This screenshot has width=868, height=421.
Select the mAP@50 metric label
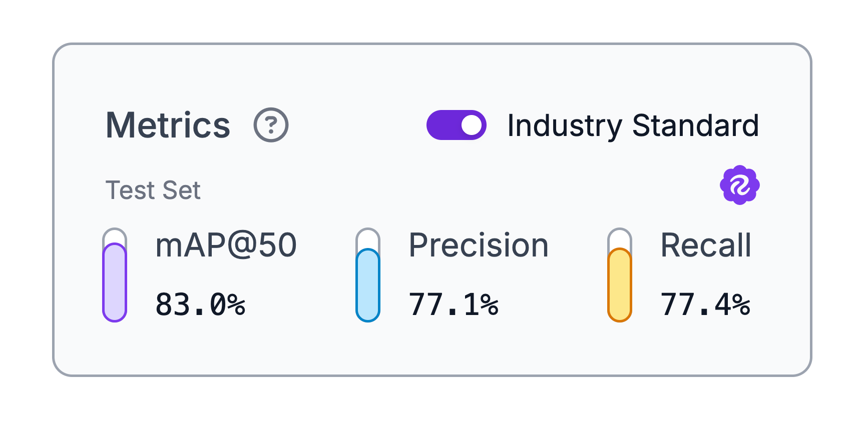coord(226,245)
